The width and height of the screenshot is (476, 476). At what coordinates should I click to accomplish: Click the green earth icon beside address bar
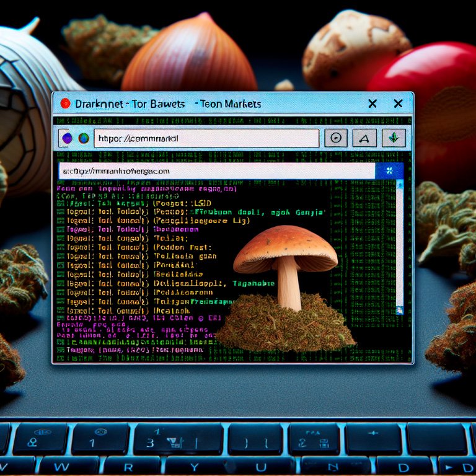[84, 138]
